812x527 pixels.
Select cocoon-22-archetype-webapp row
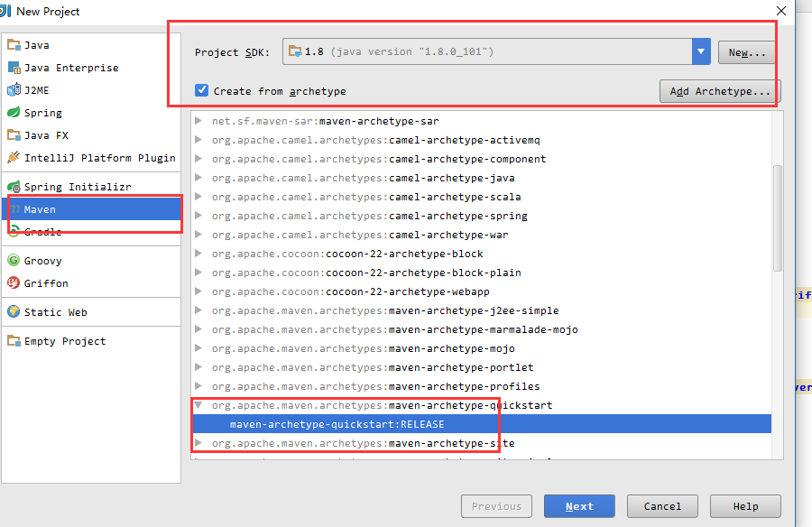482,291
